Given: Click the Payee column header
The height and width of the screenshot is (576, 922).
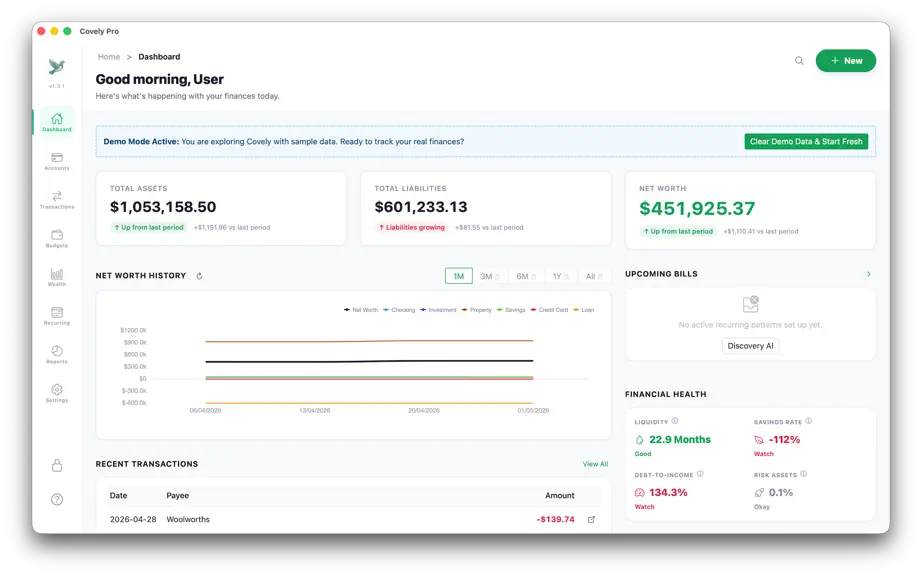Looking at the screenshot, I should click(178, 495).
